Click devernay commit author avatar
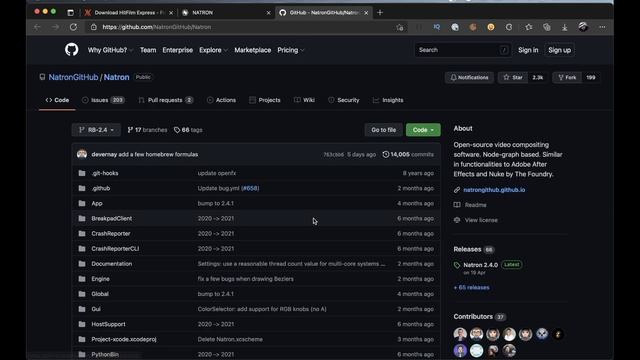Screen dimensions: 640x360 coord(82,154)
